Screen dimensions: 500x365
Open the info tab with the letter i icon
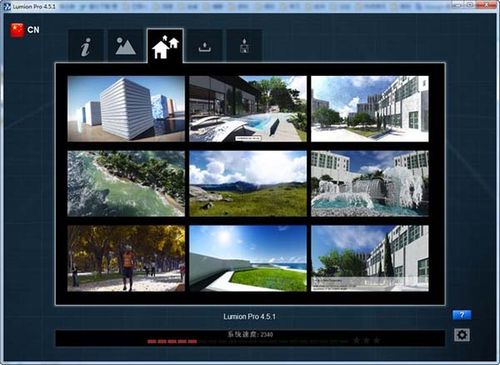point(86,46)
